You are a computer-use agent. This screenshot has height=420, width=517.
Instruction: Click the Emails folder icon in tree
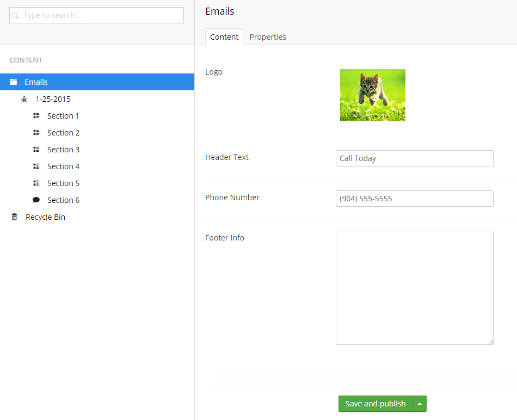pos(14,82)
